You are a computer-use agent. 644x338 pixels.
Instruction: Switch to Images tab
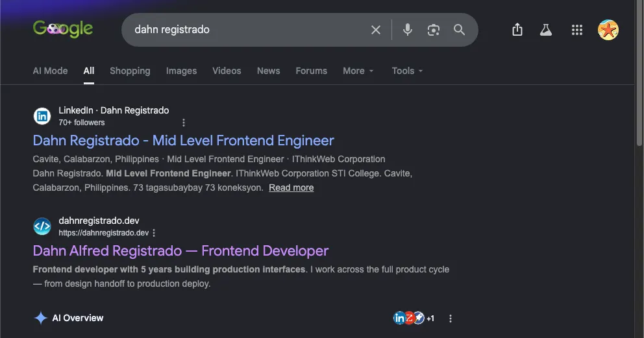tap(181, 71)
